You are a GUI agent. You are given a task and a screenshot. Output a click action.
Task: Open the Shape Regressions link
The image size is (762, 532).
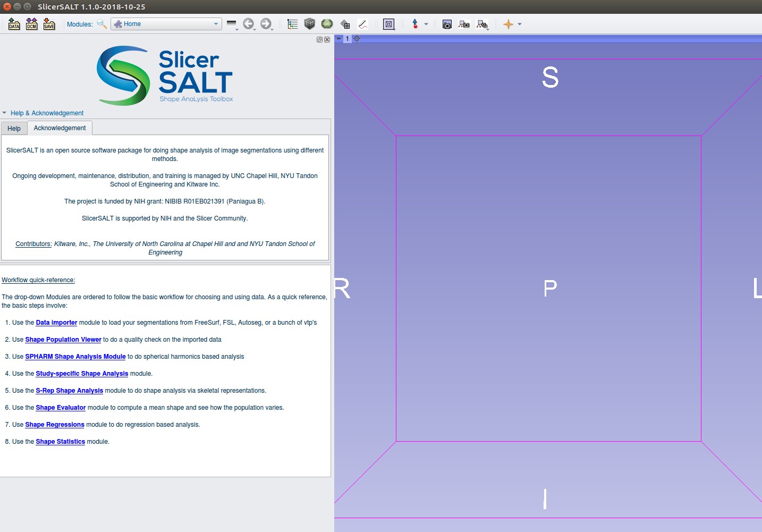55,425
